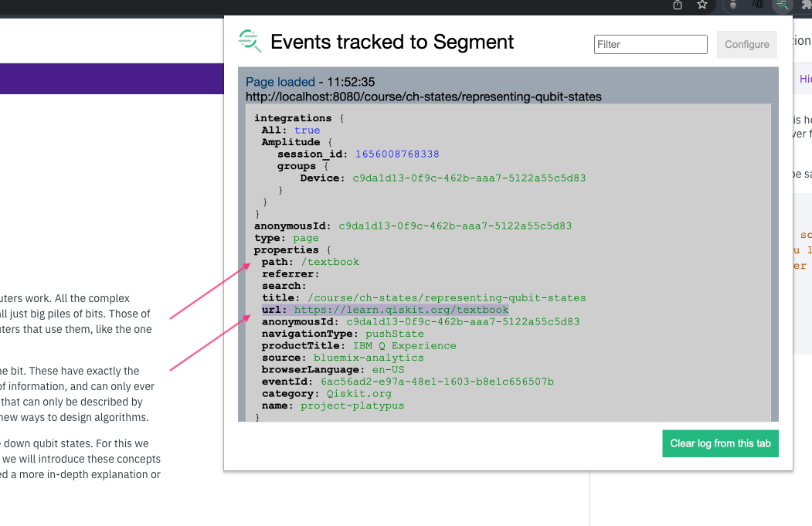This screenshot has width=812, height=526.
Task: Select the source value "bluemix-analytics"
Action: coord(369,358)
